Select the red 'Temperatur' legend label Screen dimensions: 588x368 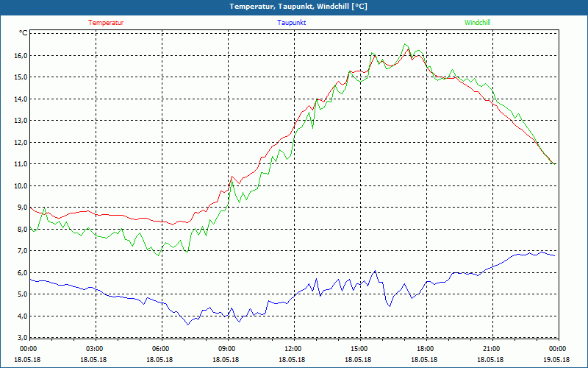point(106,23)
